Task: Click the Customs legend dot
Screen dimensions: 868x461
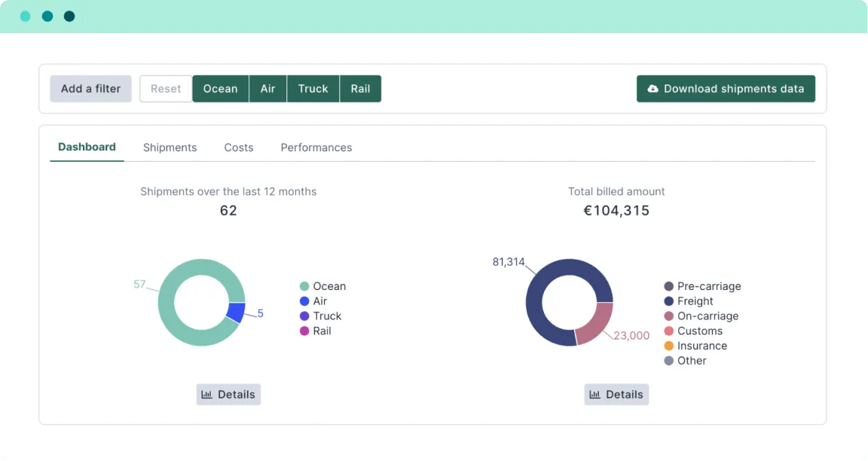Action: pyautogui.click(x=669, y=331)
